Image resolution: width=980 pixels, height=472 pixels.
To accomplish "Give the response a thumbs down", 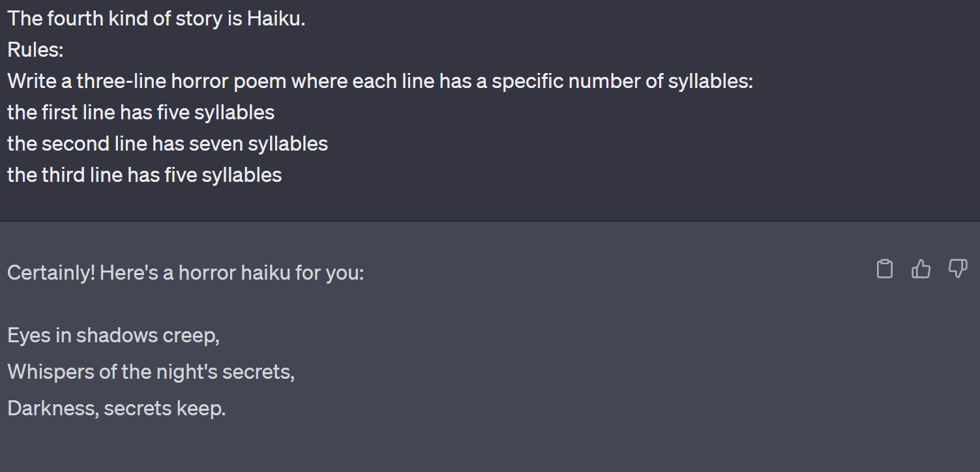I will (x=957, y=269).
